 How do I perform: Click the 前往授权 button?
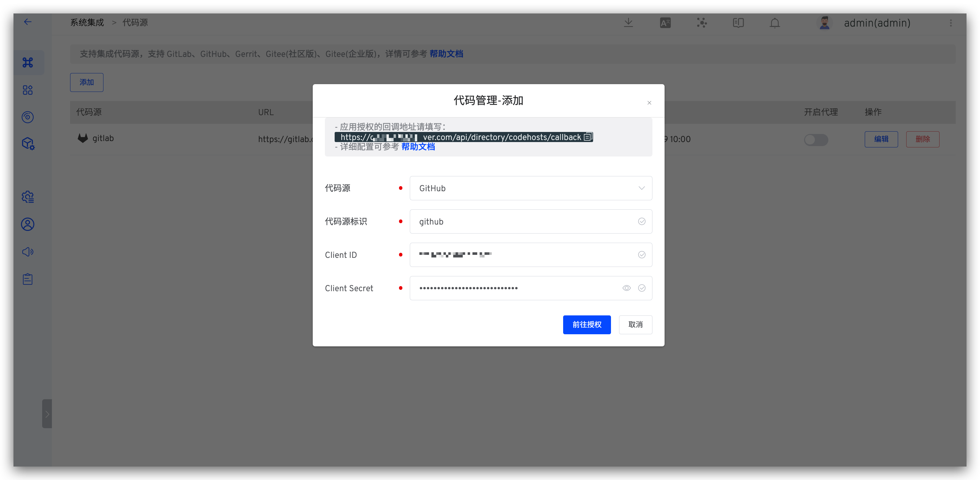click(587, 324)
